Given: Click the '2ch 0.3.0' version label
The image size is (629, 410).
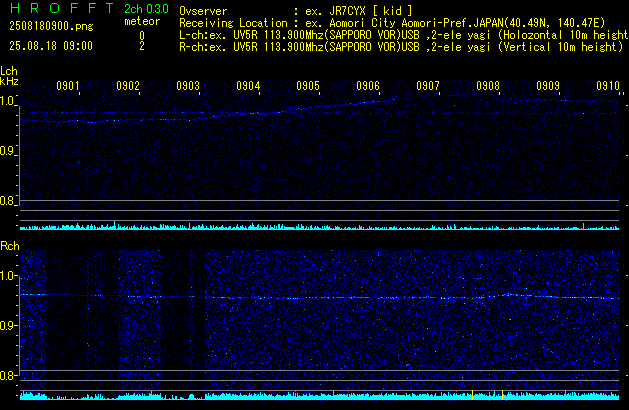Looking at the screenshot, I should coord(146,9).
